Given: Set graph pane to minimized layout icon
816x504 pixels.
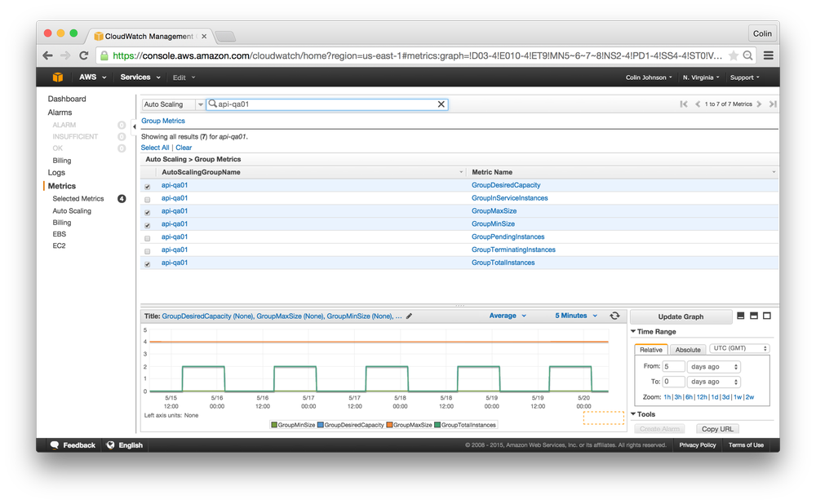Looking at the screenshot, I should click(741, 316).
